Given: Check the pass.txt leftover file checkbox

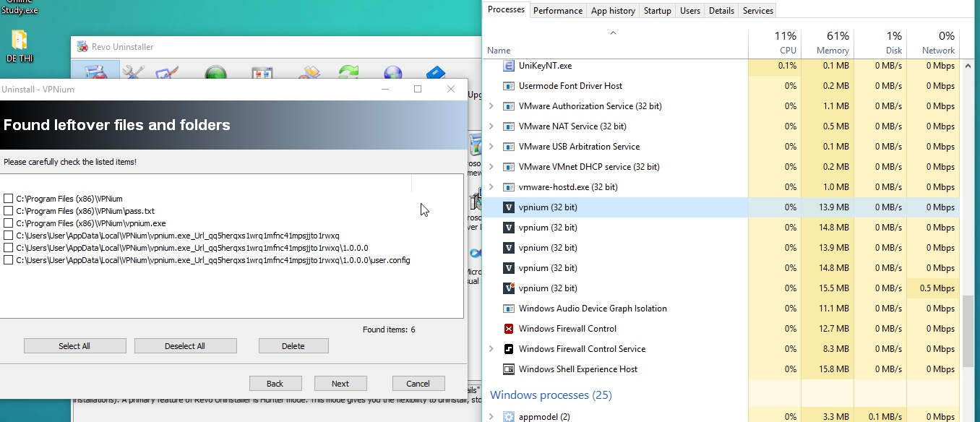Looking at the screenshot, I should [x=8, y=211].
